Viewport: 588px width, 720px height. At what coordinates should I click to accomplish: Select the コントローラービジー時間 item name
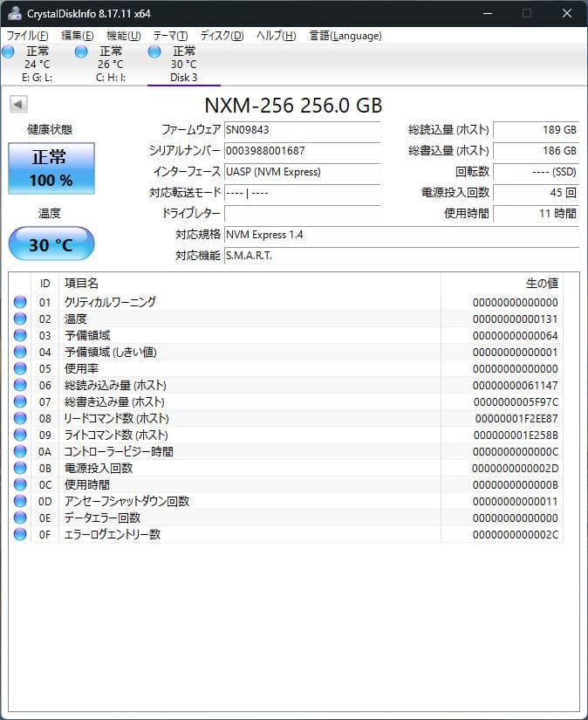[119, 451]
